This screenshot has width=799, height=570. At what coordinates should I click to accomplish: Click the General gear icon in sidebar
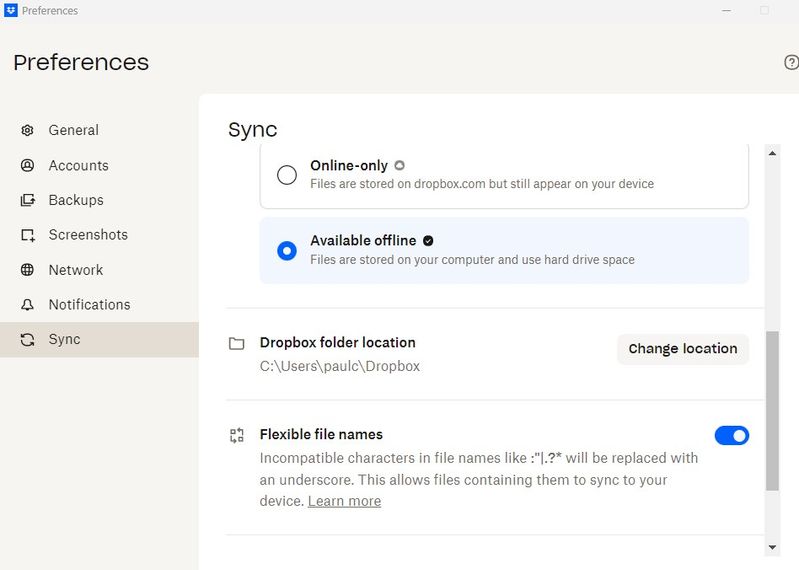click(x=28, y=130)
